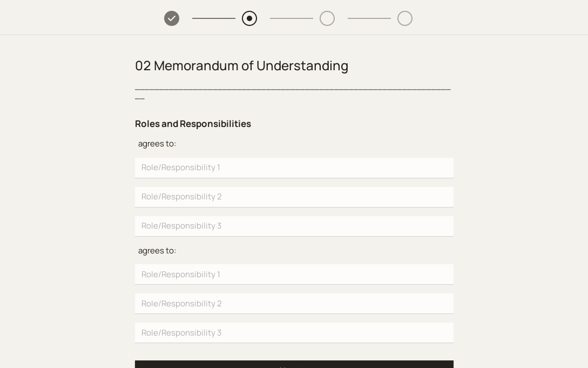588x368 pixels.
Task: Focus first party's Role/Responsibility 3 field
Action: click(x=294, y=226)
